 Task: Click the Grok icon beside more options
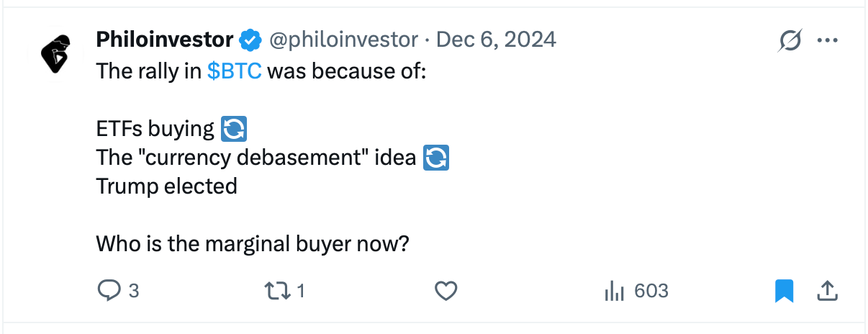pyautogui.click(x=790, y=41)
